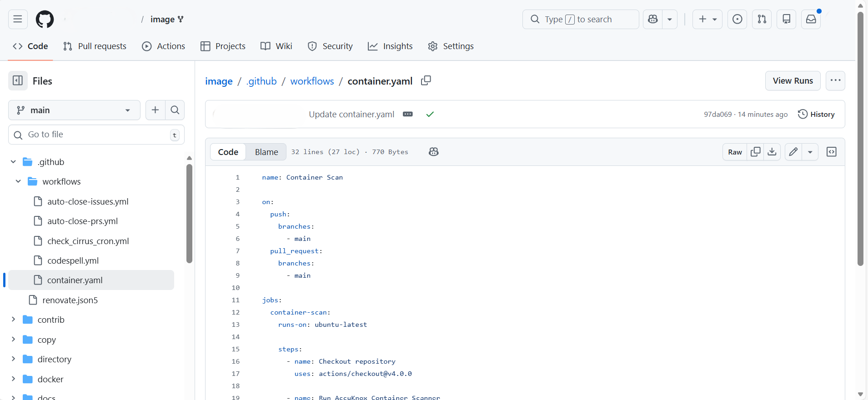This screenshot has height=400, width=868.
Task: Open the main branch selector dropdown
Action: click(74, 110)
